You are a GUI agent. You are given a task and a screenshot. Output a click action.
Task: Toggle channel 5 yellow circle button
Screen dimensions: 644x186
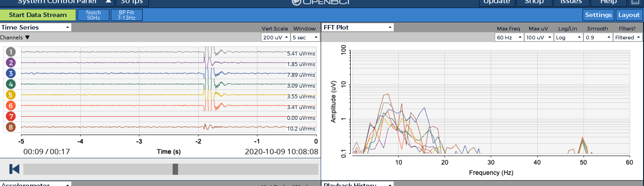click(11, 95)
